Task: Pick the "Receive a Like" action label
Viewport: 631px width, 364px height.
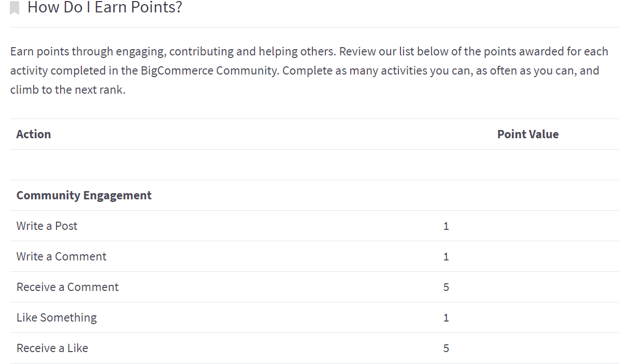Action: tap(52, 348)
